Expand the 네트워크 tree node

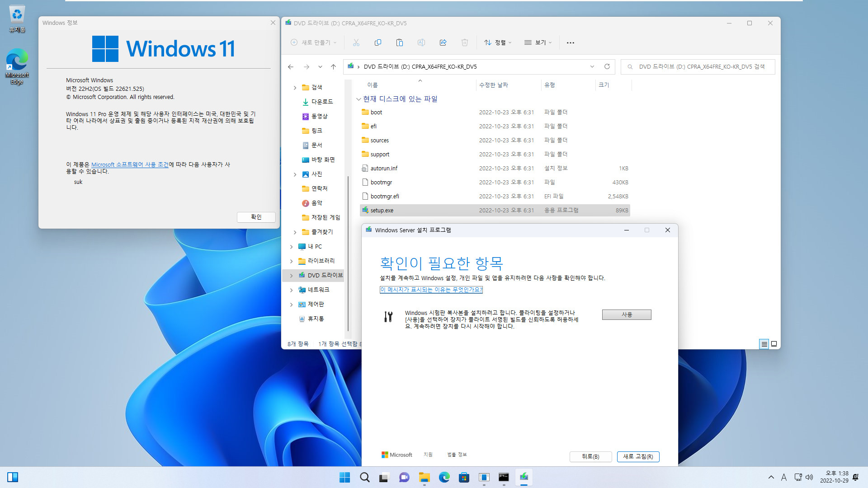point(291,290)
